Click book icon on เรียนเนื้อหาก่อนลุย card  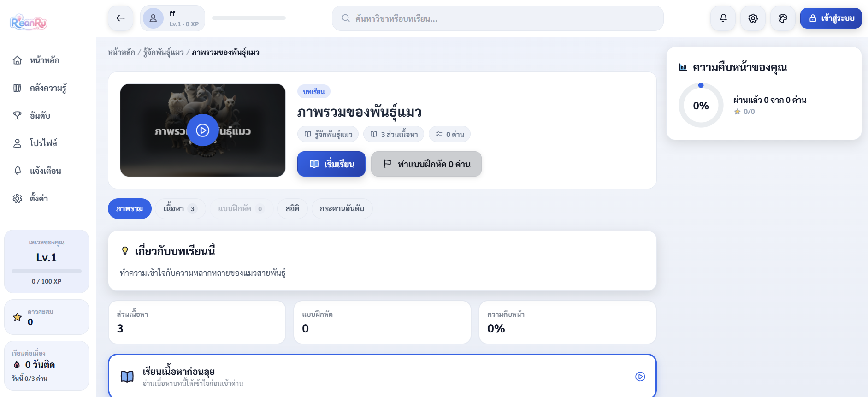[127, 377]
